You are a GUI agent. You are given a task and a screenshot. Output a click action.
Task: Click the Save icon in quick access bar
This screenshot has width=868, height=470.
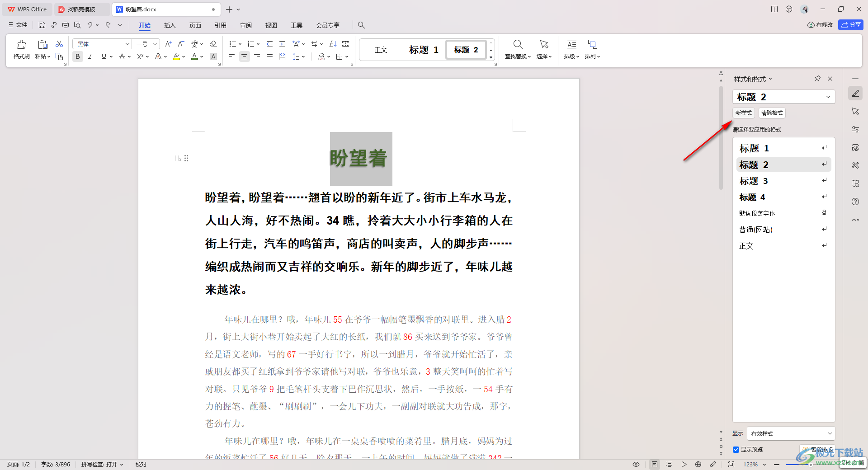click(42, 25)
